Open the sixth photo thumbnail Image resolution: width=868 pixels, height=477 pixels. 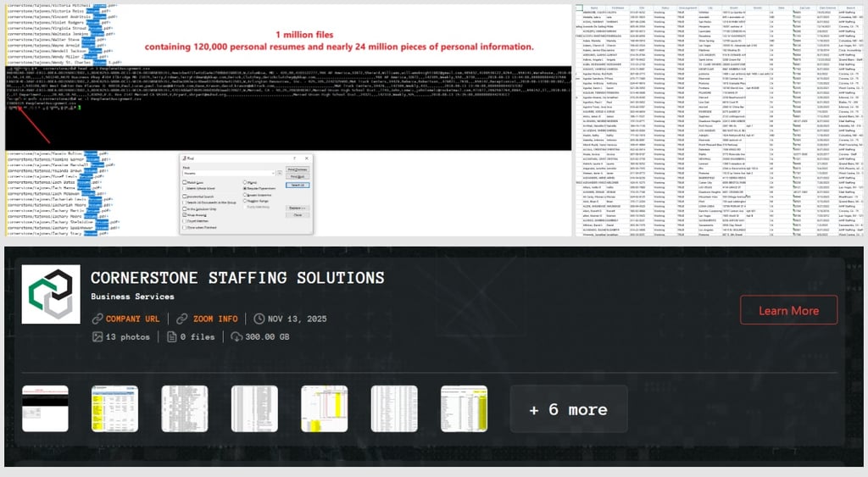[394, 409]
